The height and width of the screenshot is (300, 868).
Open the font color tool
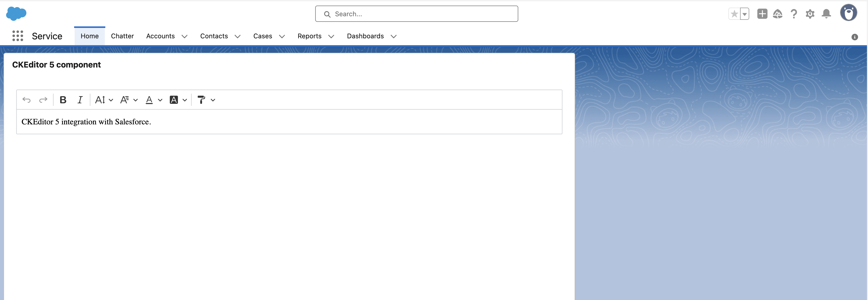[x=149, y=99]
